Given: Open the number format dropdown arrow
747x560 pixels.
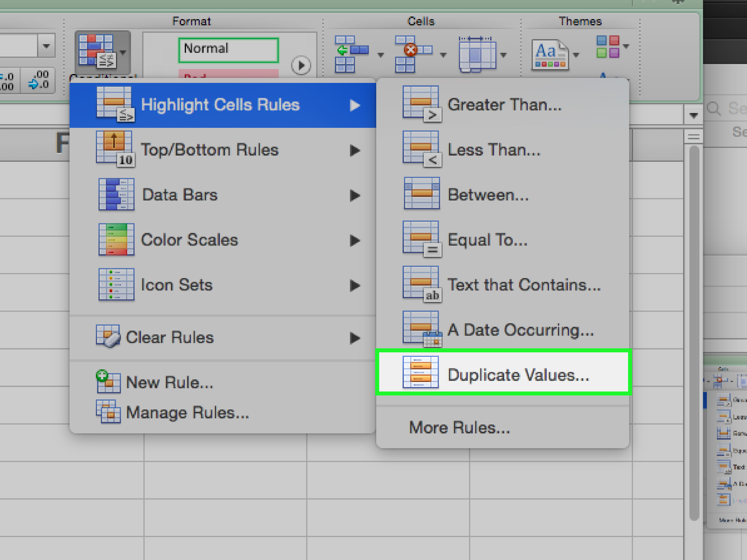Looking at the screenshot, I should coord(46,46).
